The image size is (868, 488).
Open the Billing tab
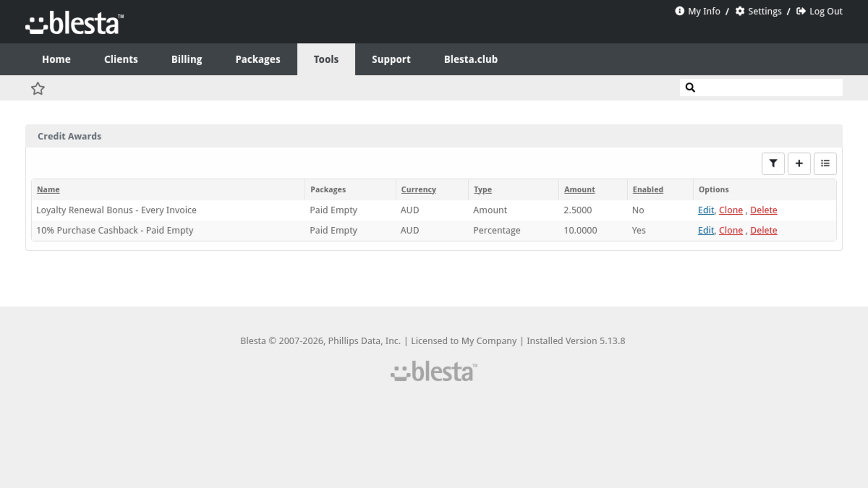click(187, 59)
